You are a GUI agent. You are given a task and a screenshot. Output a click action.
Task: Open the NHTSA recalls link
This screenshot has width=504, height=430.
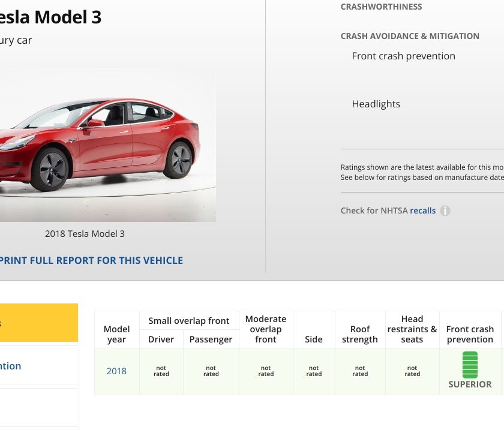422,211
